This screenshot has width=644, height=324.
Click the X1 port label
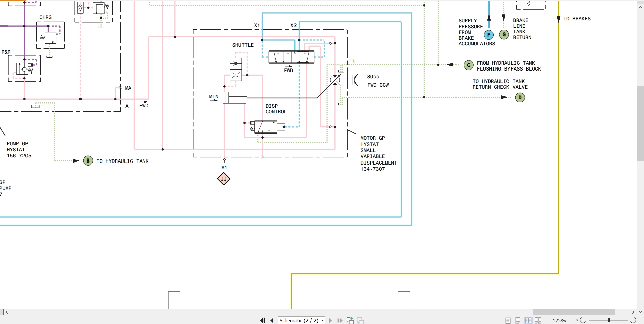257,25
